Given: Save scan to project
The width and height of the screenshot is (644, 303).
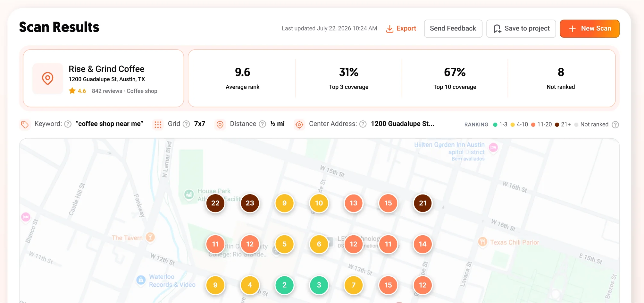Looking at the screenshot, I should (x=521, y=29).
